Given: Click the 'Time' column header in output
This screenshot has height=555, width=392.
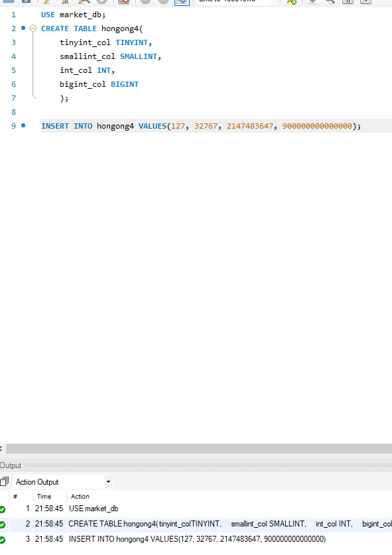Looking at the screenshot, I should tap(44, 496).
